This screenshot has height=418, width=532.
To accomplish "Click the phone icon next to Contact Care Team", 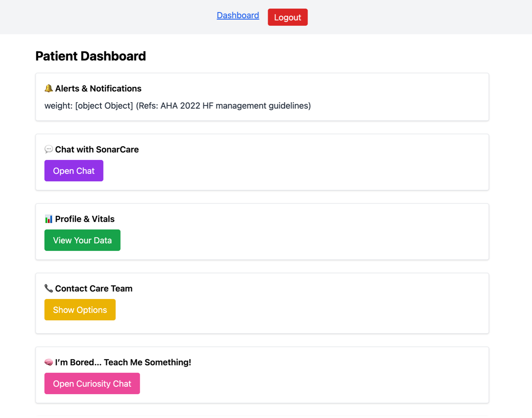I will pos(48,289).
